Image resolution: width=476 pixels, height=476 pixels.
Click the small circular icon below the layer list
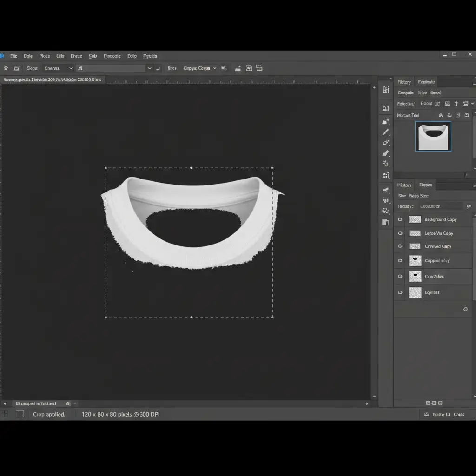click(465, 309)
